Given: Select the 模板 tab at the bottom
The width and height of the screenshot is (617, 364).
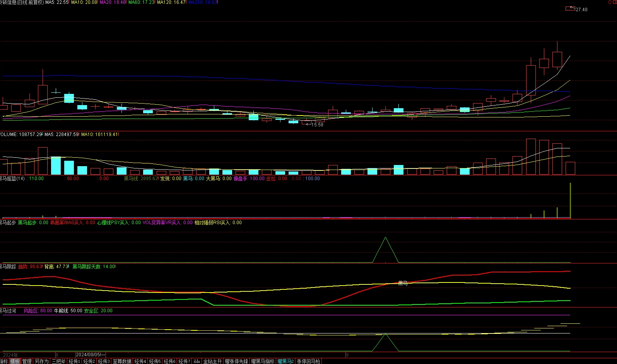Looking at the screenshot, I should coord(15,361).
